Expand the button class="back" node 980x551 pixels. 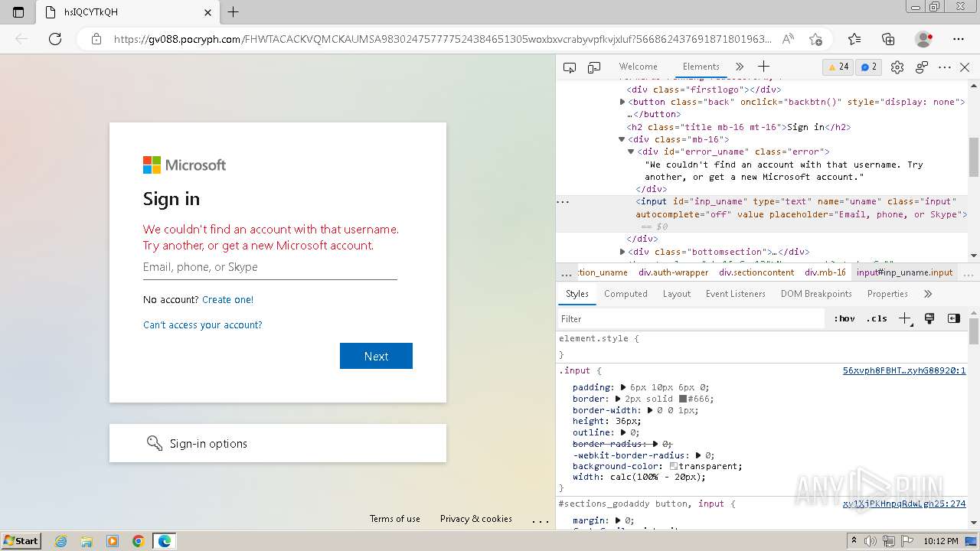tap(622, 102)
